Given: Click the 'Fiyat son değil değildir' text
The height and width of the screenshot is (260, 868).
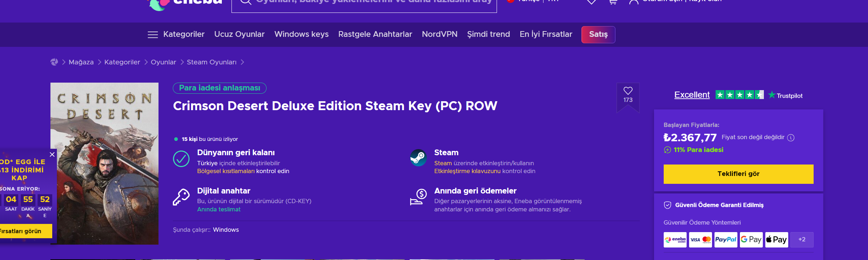Looking at the screenshot, I should [x=753, y=137].
